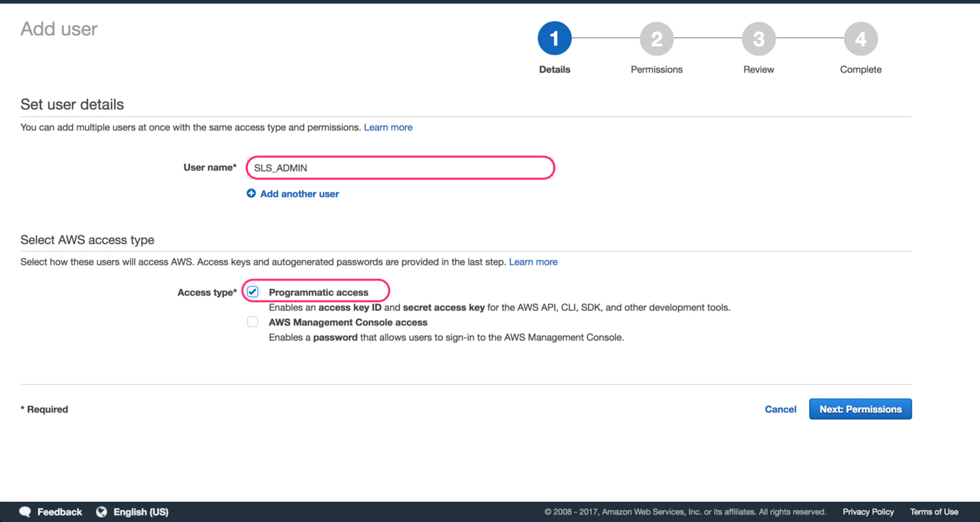This screenshot has width=980, height=522.
Task: Open the Privacy Policy footer link
Action: pos(868,512)
